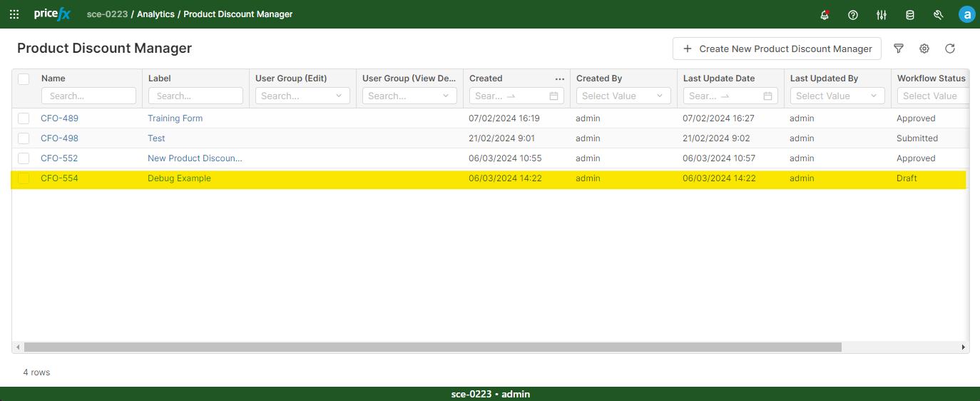This screenshot has width=980, height=401.
Task: Click Product Discount Manager breadcrumb
Action: click(238, 14)
